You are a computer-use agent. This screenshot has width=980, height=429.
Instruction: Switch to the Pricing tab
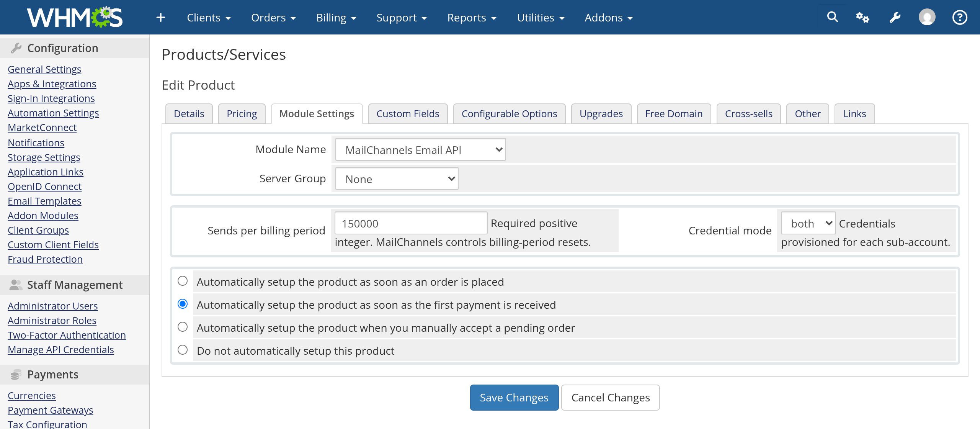(242, 114)
